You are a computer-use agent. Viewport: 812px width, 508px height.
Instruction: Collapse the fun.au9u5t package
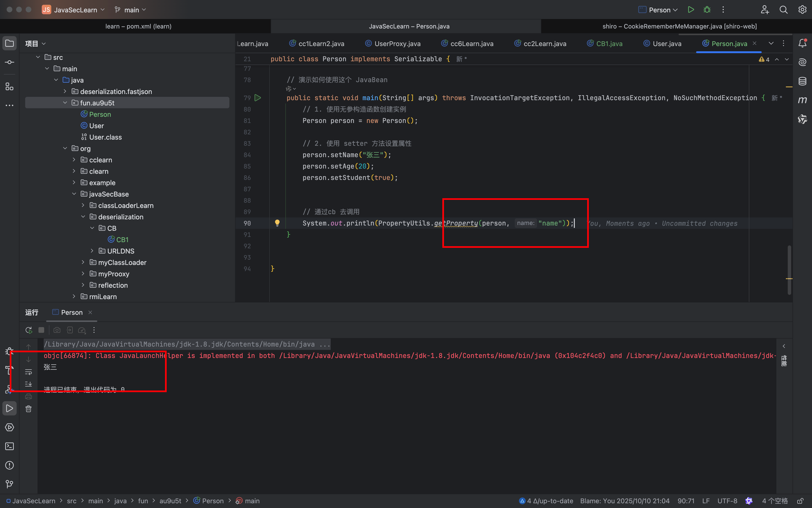[x=65, y=103]
